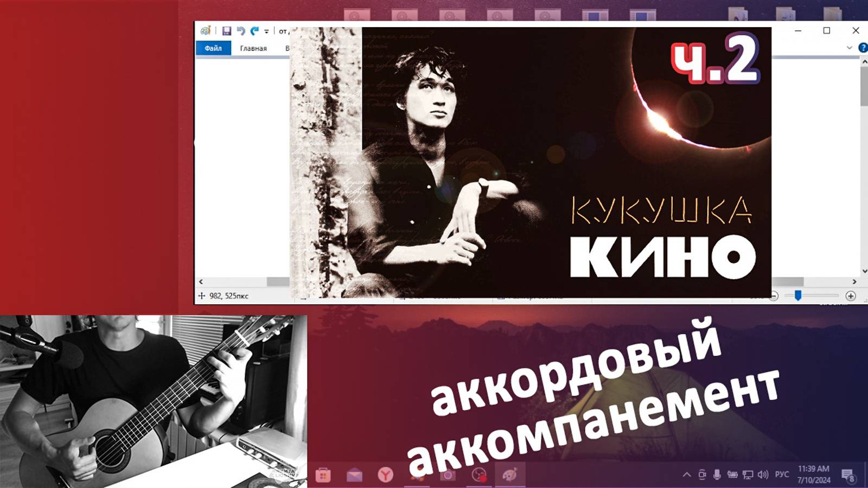
Task: Click the microphone tray icon
Action: tap(717, 474)
